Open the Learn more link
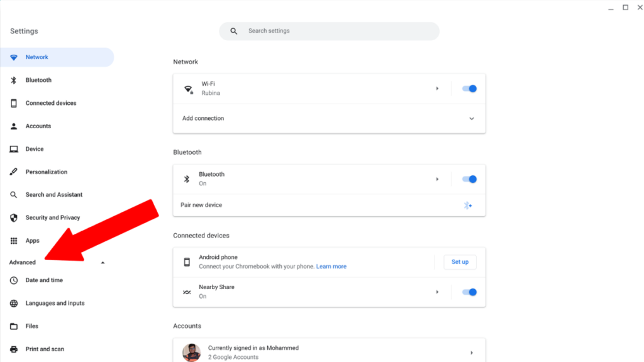The width and height of the screenshot is (644, 362). (x=331, y=266)
